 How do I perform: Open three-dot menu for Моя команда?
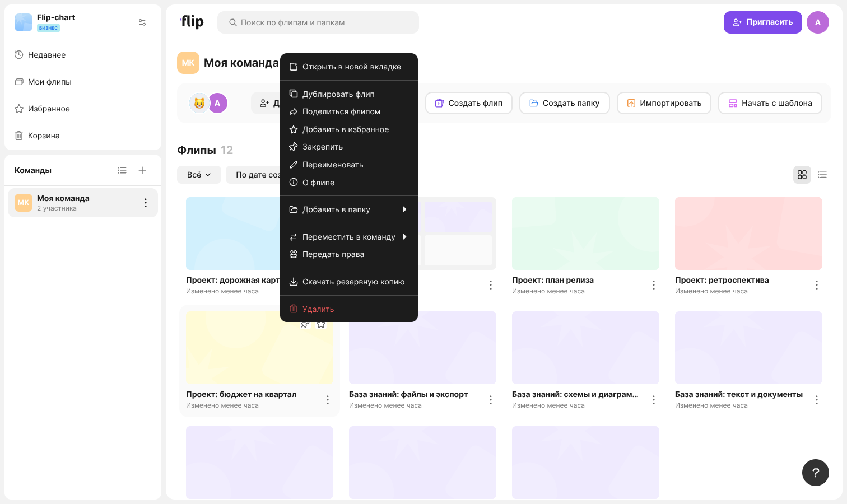(146, 203)
